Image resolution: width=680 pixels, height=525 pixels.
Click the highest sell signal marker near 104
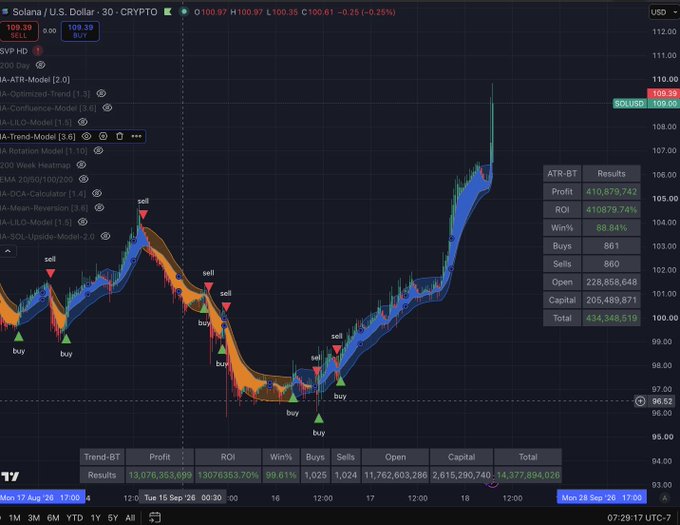(143, 215)
